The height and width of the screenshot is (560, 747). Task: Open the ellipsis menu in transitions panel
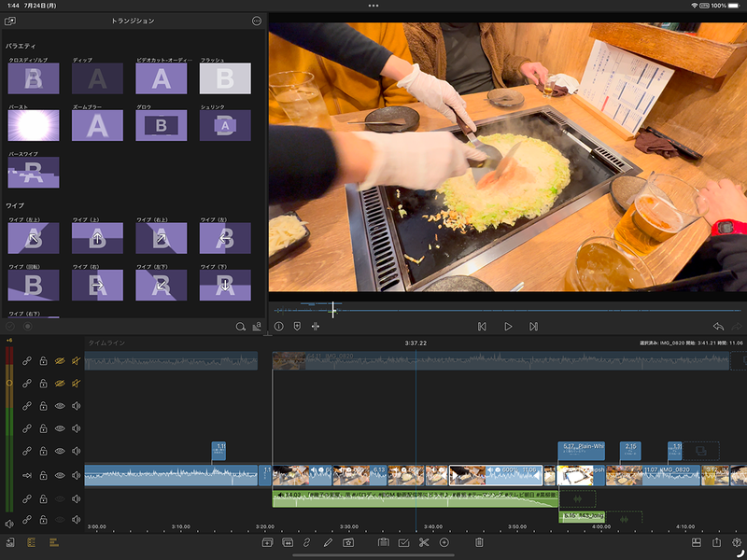click(x=257, y=21)
